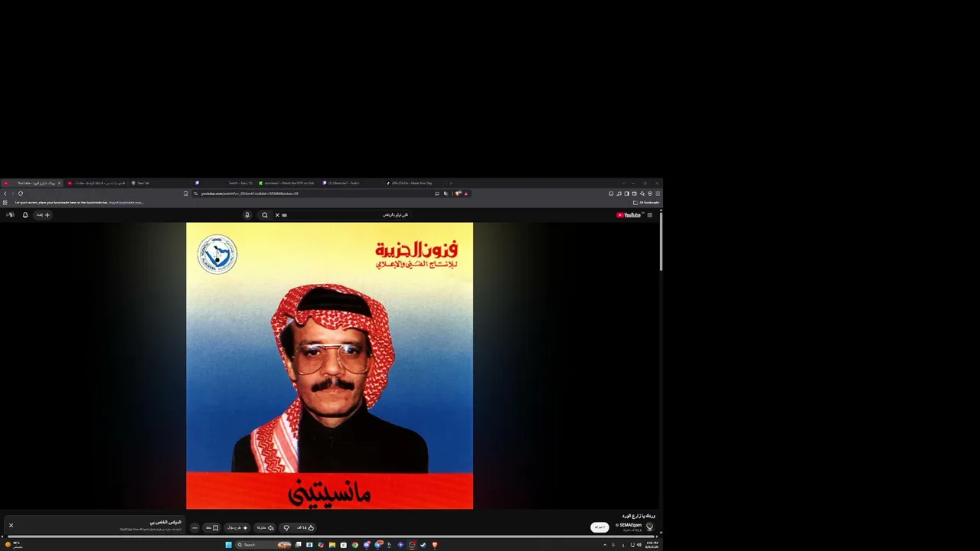Open the SEMAEgam channel name link
Image resolution: width=980 pixels, height=551 pixels.
(629, 525)
